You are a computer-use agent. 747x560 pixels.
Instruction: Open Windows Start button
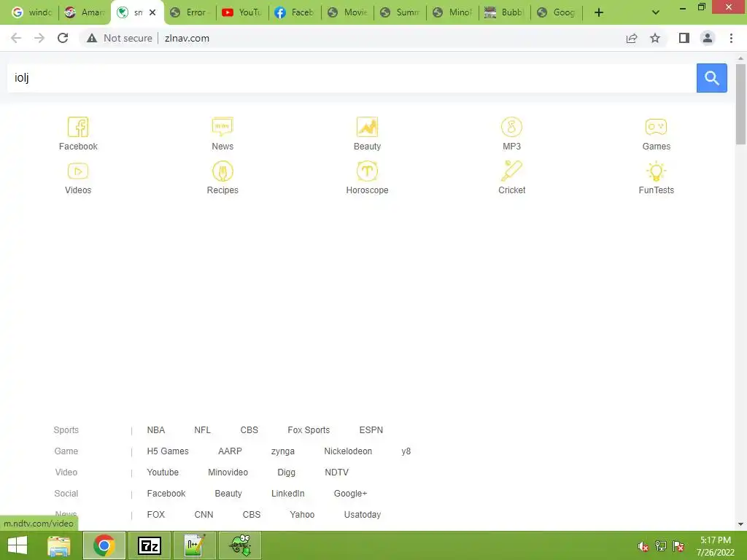pos(18,545)
